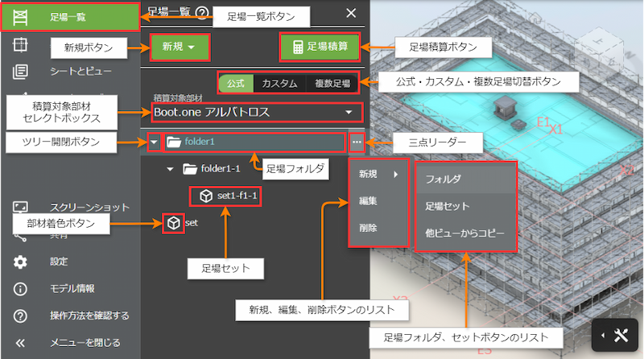Screen dimensions: 644x359
Task: Click the screenshot icon in sidebar
Action: click(x=20, y=207)
